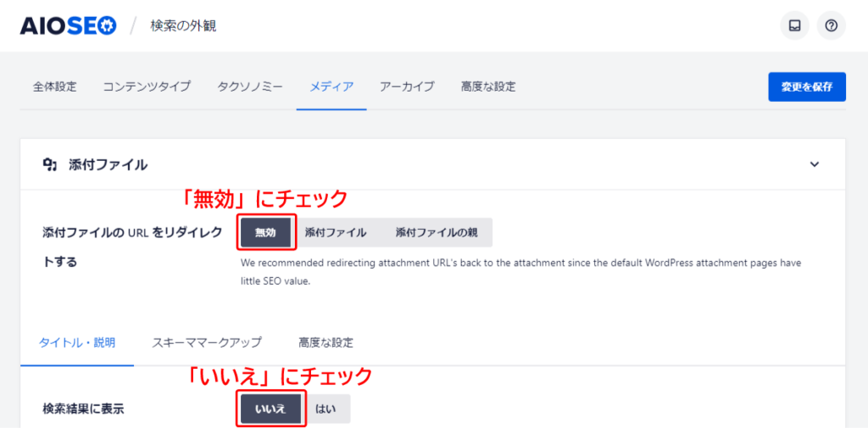Viewport: 868px width, 428px height.
Task: Collapse the 添付ファイル section chevron
Action: (814, 164)
